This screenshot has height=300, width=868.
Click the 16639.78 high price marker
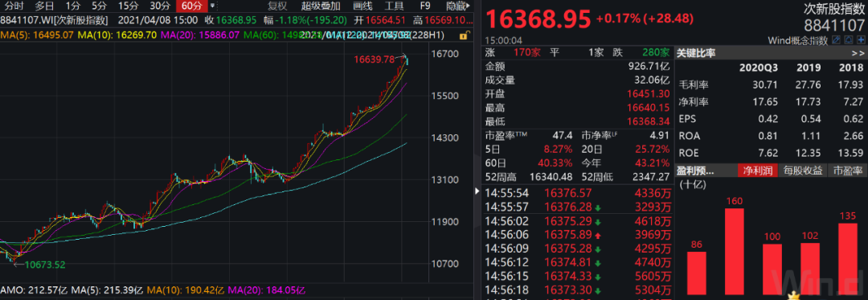(375, 60)
